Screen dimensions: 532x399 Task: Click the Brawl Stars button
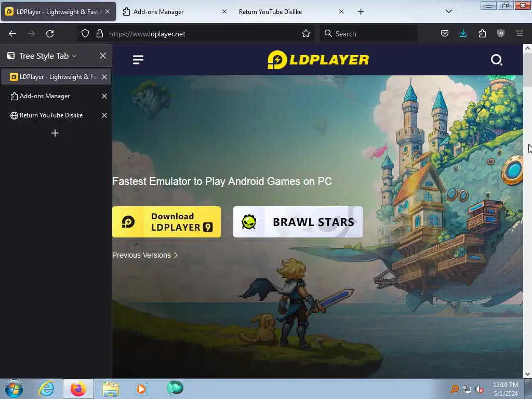[x=298, y=222]
